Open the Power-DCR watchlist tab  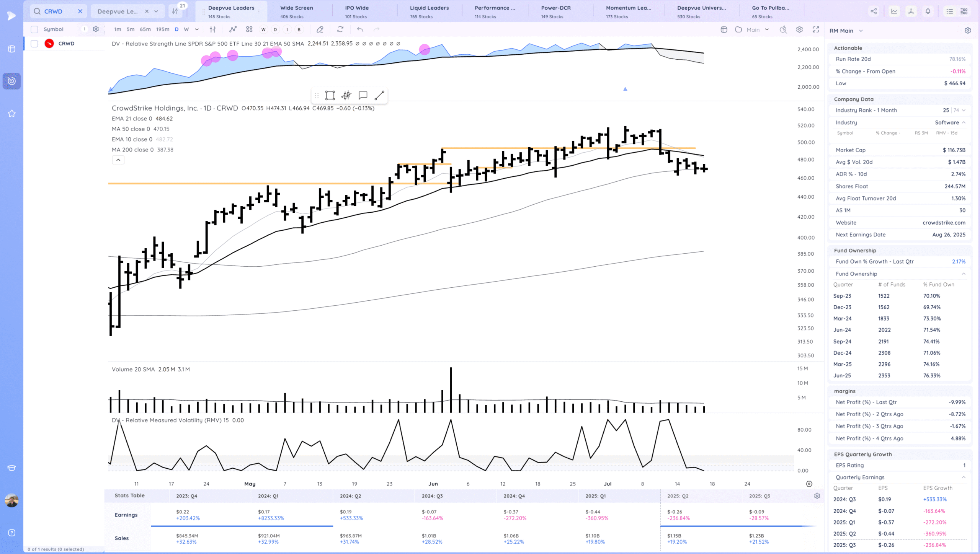tap(555, 11)
